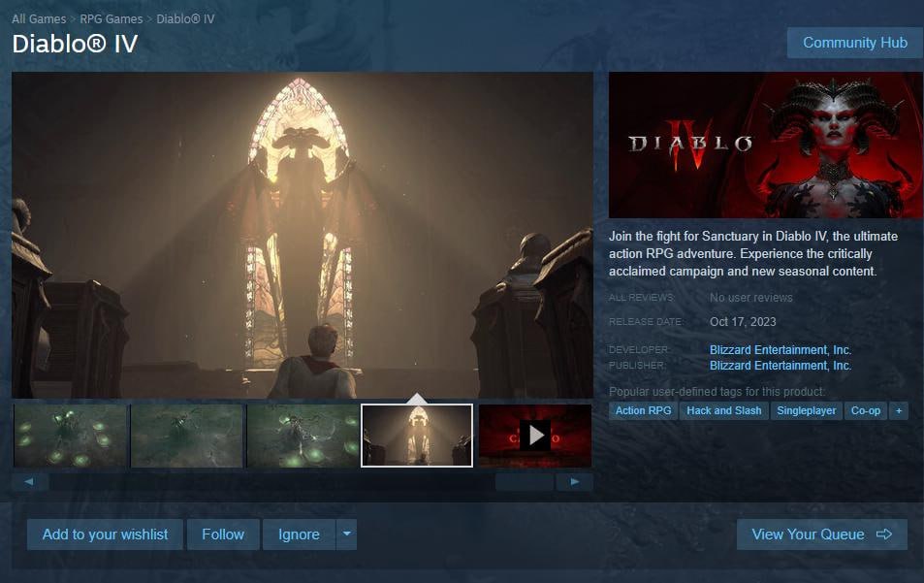Navigate to All Games breadcrumb

click(x=39, y=18)
